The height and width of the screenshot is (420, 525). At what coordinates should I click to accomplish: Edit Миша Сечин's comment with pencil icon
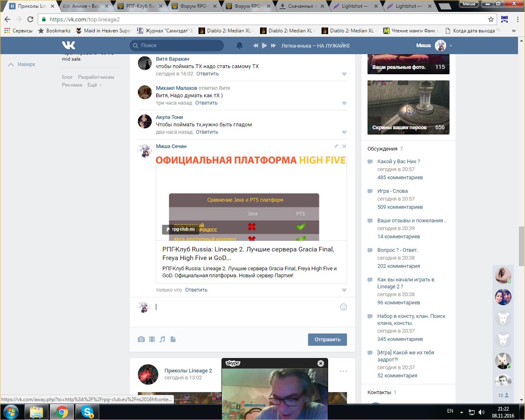pos(336,146)
